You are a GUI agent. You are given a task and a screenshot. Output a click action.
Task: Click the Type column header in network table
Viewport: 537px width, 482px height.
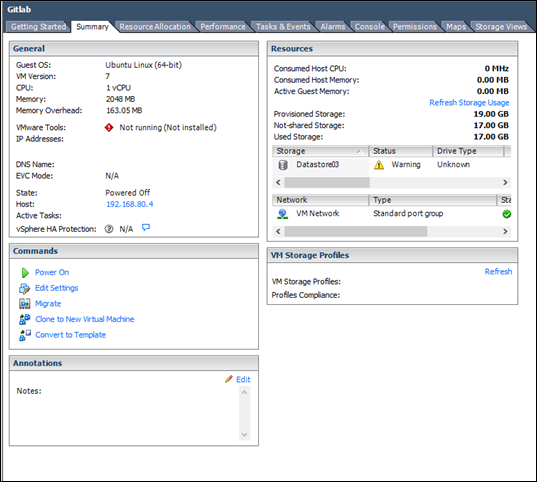click(x=433, y=200)
